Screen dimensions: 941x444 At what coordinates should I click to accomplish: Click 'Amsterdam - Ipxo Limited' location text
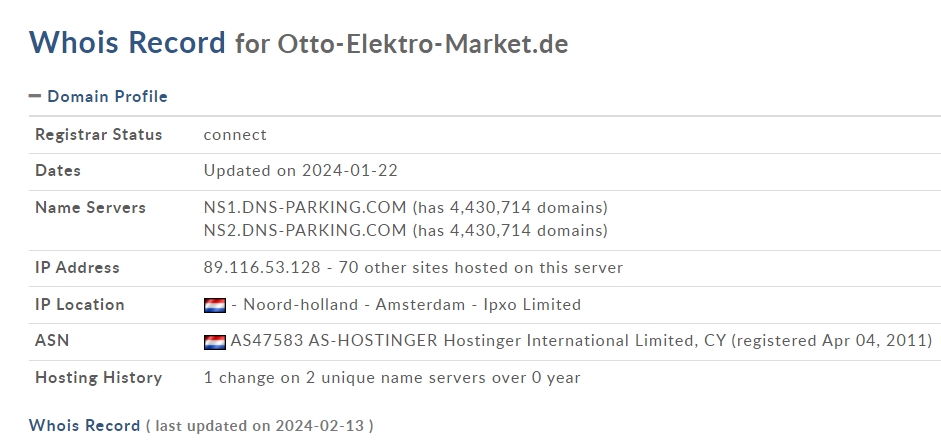pos(478,305)
